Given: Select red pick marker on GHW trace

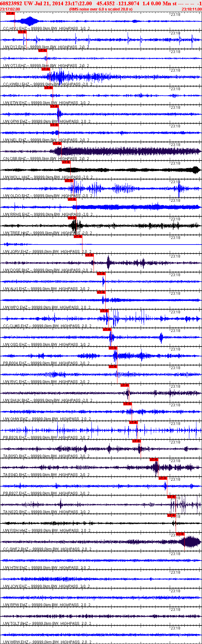Looking at the screenshot, I should click(x=128, y=404).
